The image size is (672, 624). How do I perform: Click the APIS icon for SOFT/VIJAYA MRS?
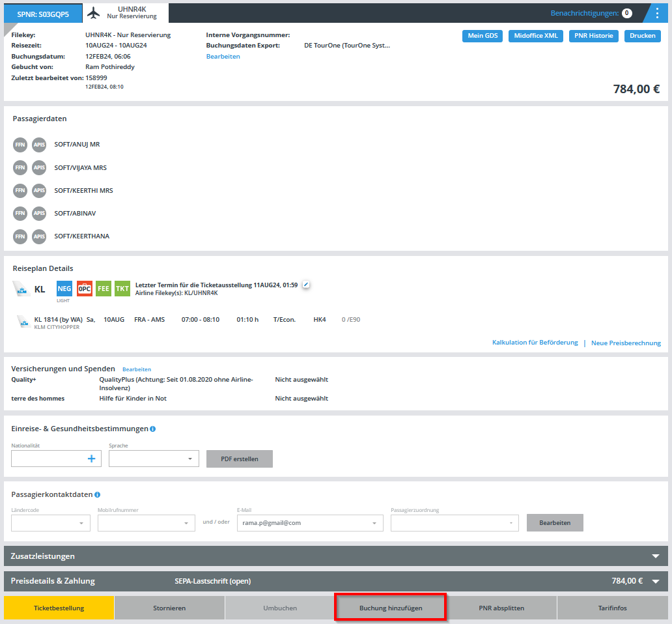(x=39, y=167)
